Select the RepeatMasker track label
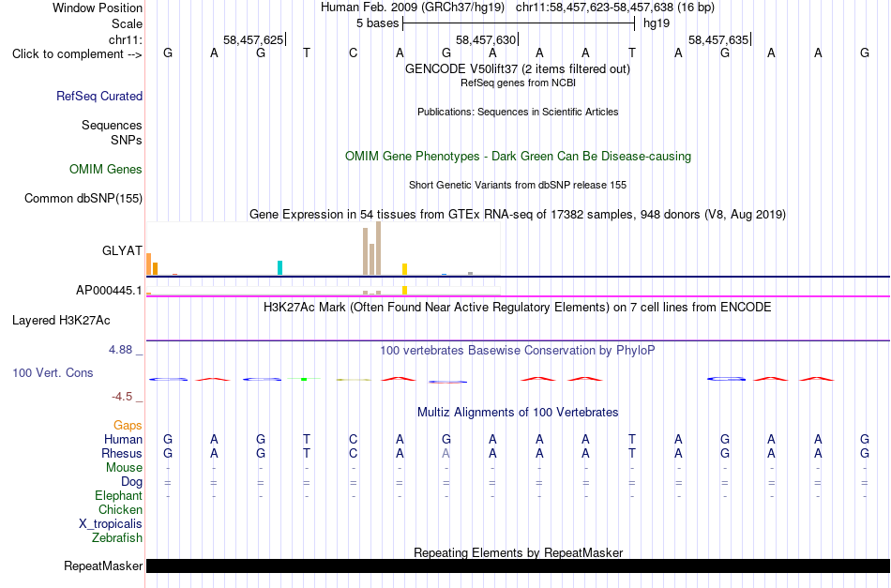Image resolution: width=891 pixels, height=588 pixels. tap(103, 565)
